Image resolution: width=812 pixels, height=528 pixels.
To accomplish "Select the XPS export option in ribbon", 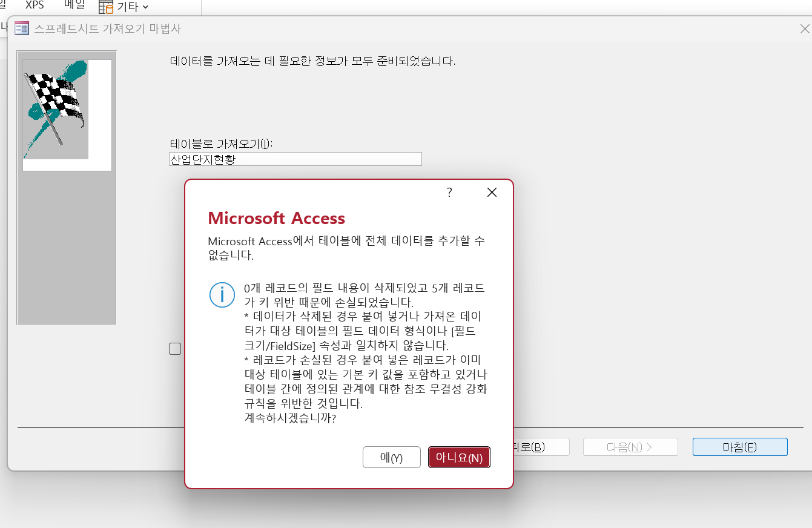I will [35, 5].
